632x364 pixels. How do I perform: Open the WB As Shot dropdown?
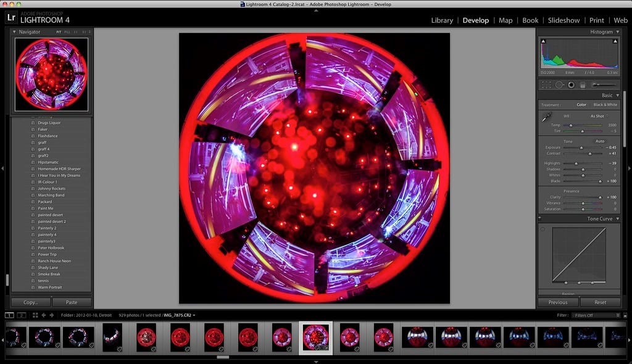[599, 116]
